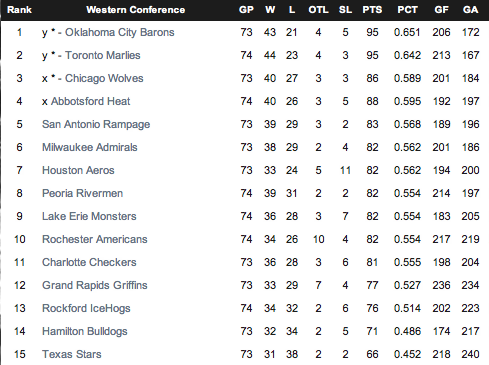Screen dimensions: 489x365
Task: Open the Oklahoma City Barons team link
Action: tap(119, 32)
